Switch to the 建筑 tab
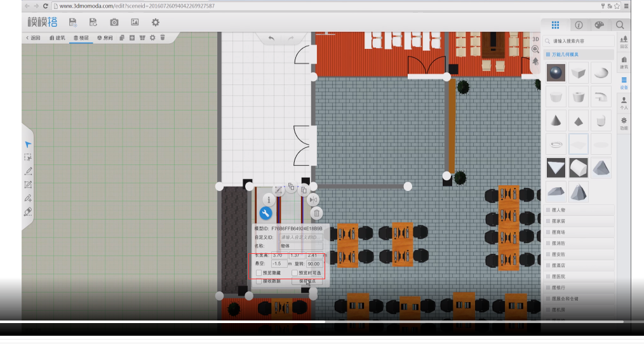 tap(57, 38)
